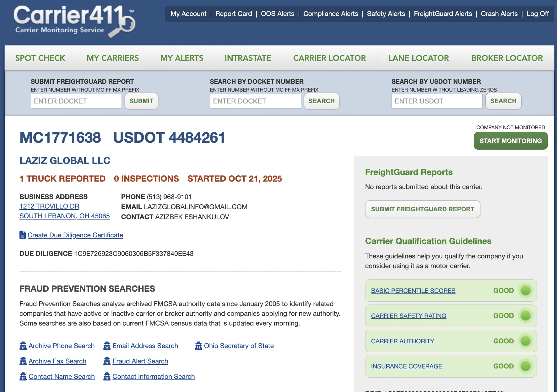Click the detective icon beside Archive Phone Search
557x392 pixels.
pyautogui.click(x=23, y=346)
